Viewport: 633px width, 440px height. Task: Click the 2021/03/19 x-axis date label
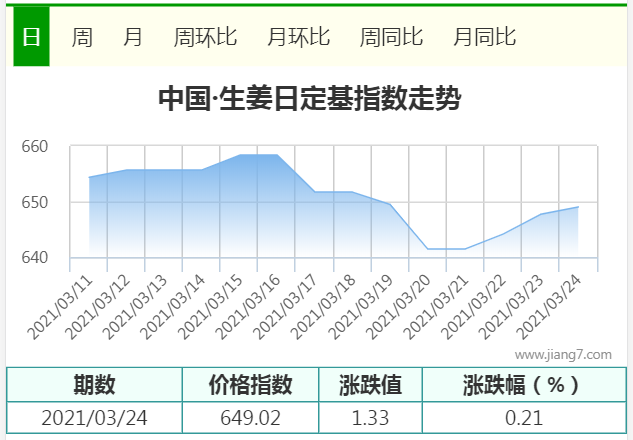tap(361, 308)
